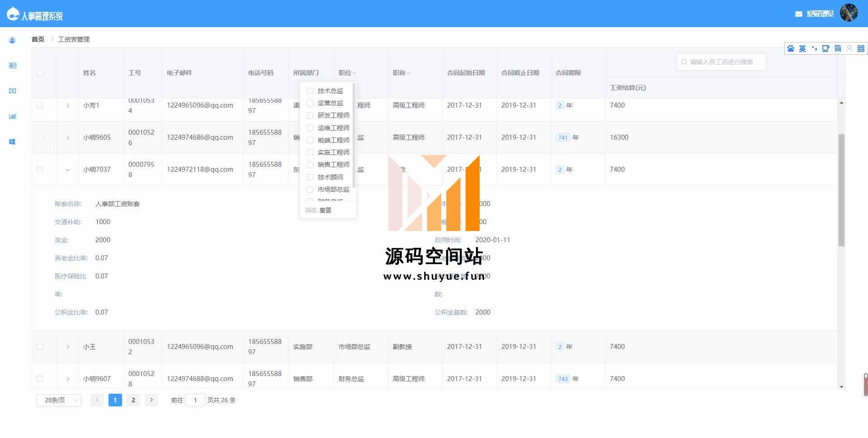Click the 工资表管理 breadcrumb item
Viewport: 868px width, 438px height.
[74, 39]
